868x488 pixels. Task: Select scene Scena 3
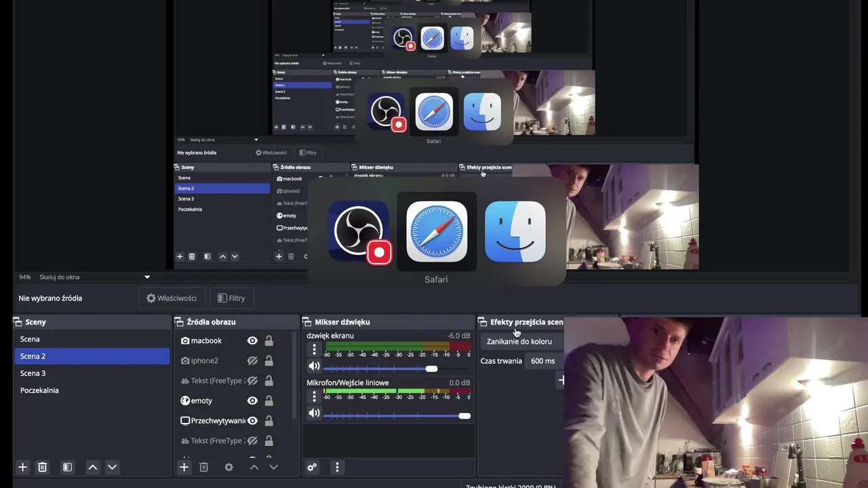pyautogui.click(x=92, y=373)
